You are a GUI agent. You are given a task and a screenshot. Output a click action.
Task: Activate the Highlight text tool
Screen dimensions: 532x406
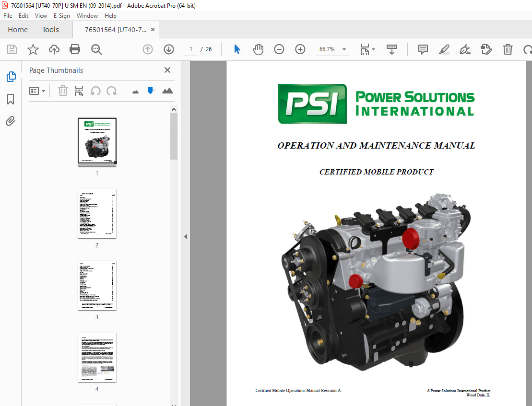(x=444, y=49)
